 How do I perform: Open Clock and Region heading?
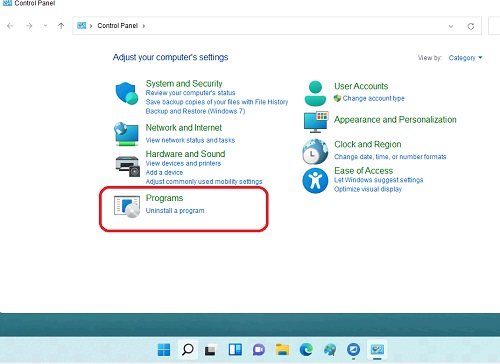pyautogui.click(x=368, y=144)
